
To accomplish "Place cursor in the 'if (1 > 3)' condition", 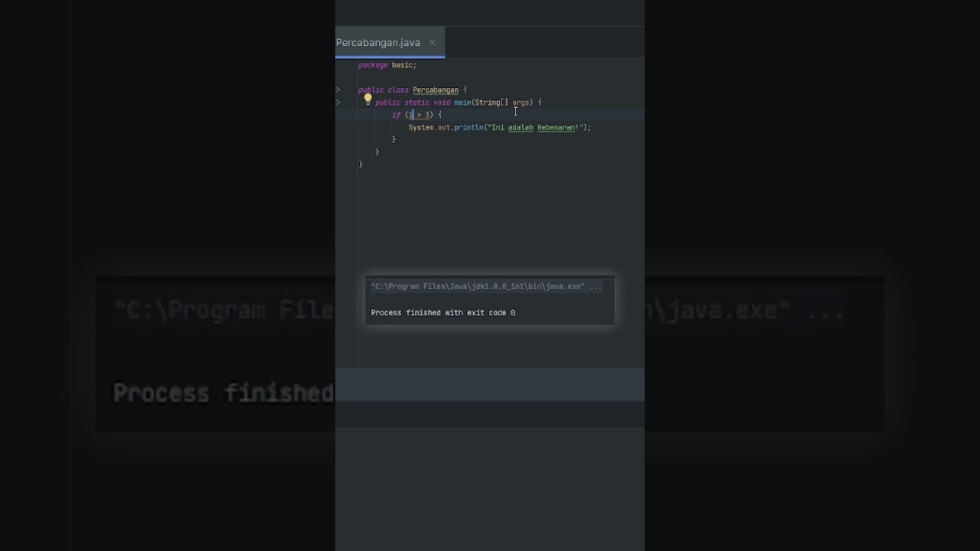I will point(420,115).
